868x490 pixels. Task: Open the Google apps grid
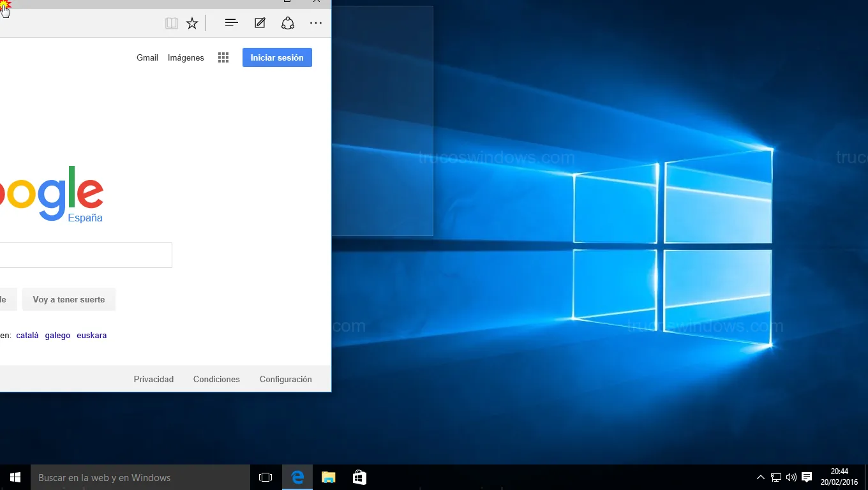point(223,57)
